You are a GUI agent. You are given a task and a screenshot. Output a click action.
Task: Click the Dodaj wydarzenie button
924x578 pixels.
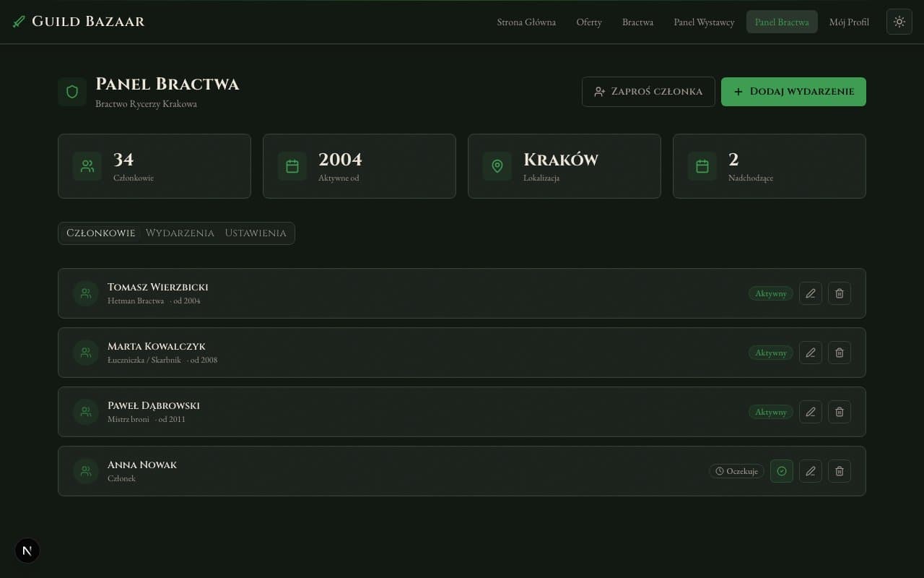click(793, 92)
